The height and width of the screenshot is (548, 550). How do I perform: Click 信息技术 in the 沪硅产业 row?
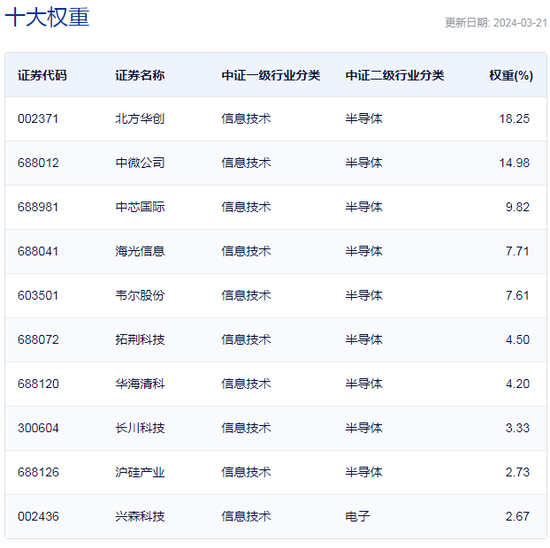point(246,472)
